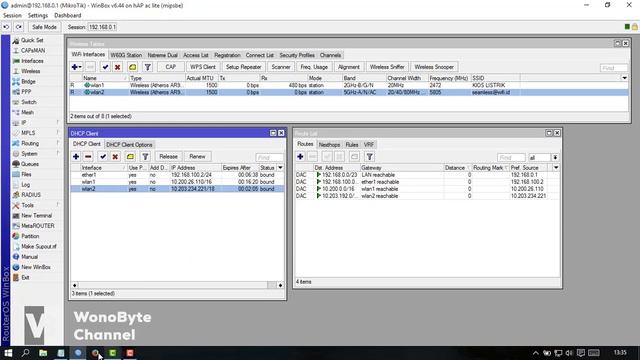Enable selected wireless interface checkmark
This screenshot has width=640, height=360.
coord(105,67)
